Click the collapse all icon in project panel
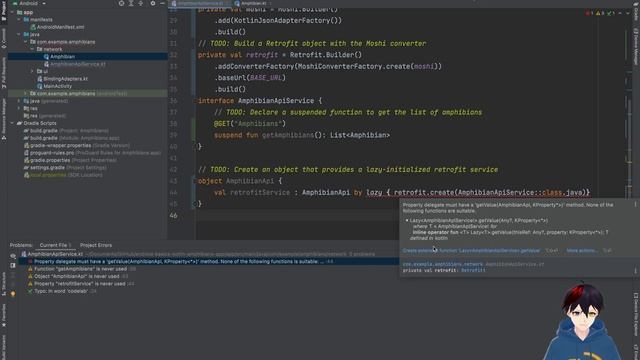This screenshot has width=640, height=360. tap(141, 3)
